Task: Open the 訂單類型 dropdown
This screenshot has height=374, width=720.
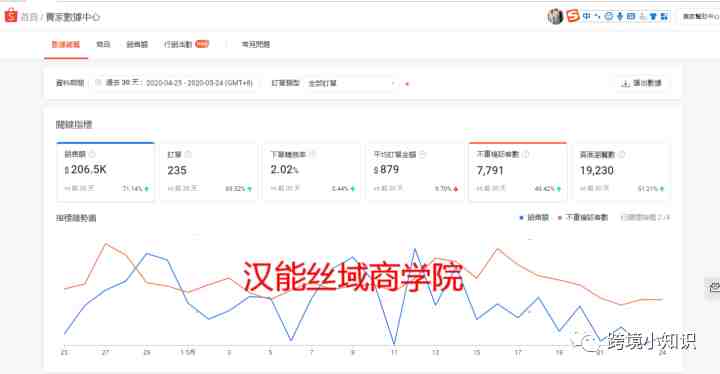Action: tap(352, 83)
